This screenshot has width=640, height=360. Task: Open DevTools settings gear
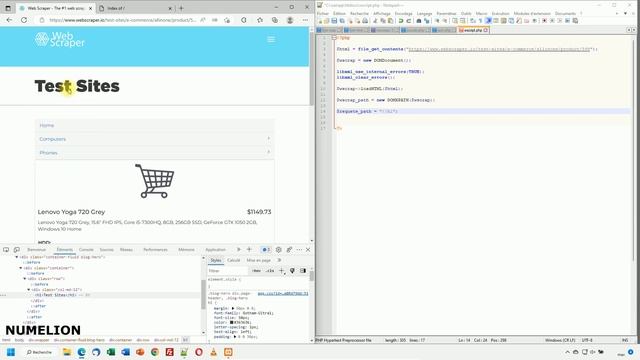tap(278, 249)
